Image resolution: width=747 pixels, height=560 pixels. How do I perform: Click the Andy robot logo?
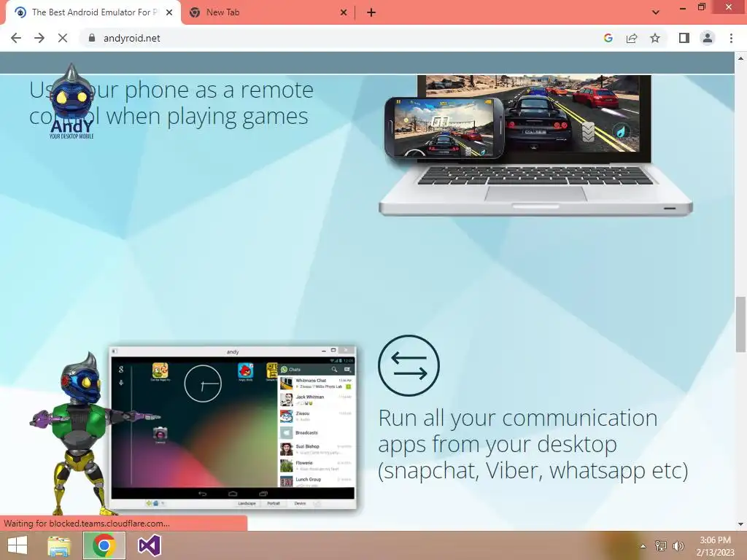coord(71,101)
